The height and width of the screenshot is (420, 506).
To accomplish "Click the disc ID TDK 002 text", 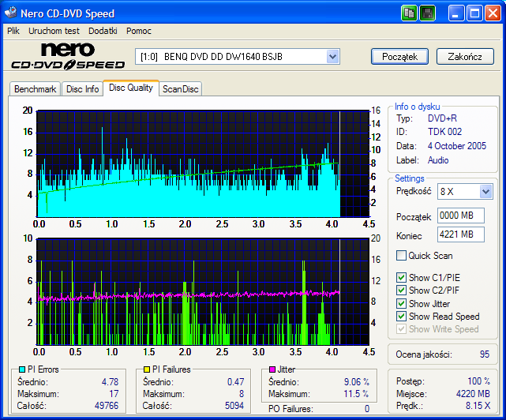I will click(444, 132).
